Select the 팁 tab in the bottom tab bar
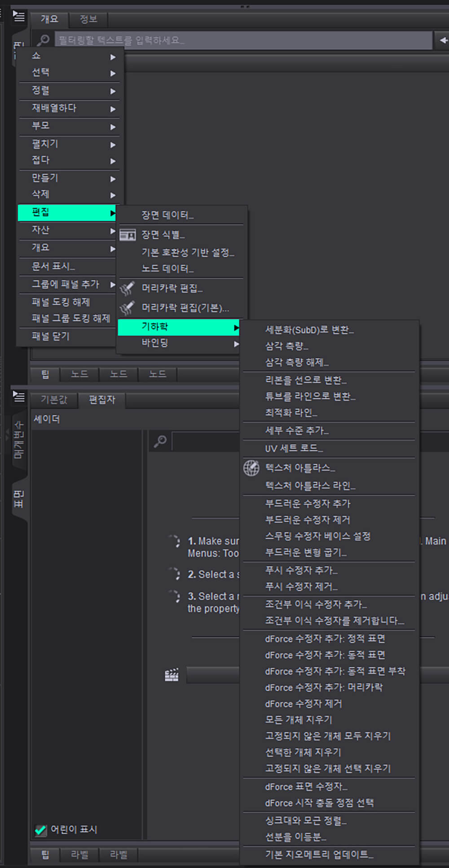449x868 pixels. pyautogui.click(x=45, y=854)
